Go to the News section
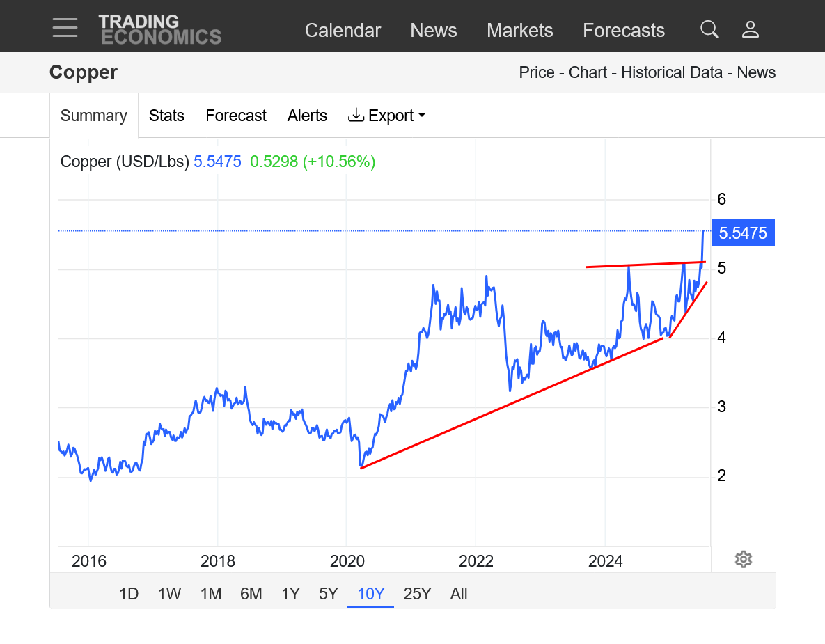Viewport: 825px width, 644px height. pos(434,30)
